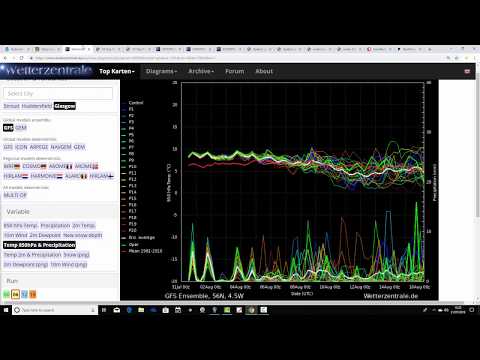Select New snow depth variable
480x360 pixels.
[83, 235]
